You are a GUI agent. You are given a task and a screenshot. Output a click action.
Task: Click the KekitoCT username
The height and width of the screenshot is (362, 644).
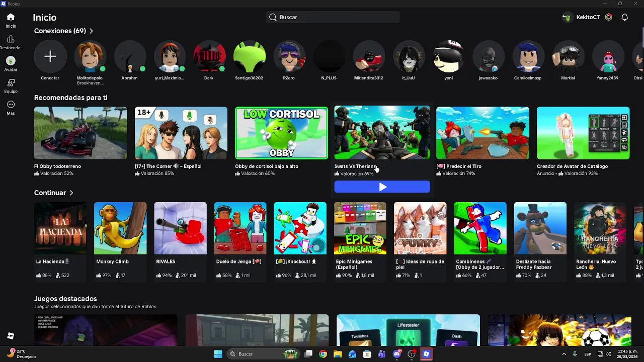[x=588, y=17]
